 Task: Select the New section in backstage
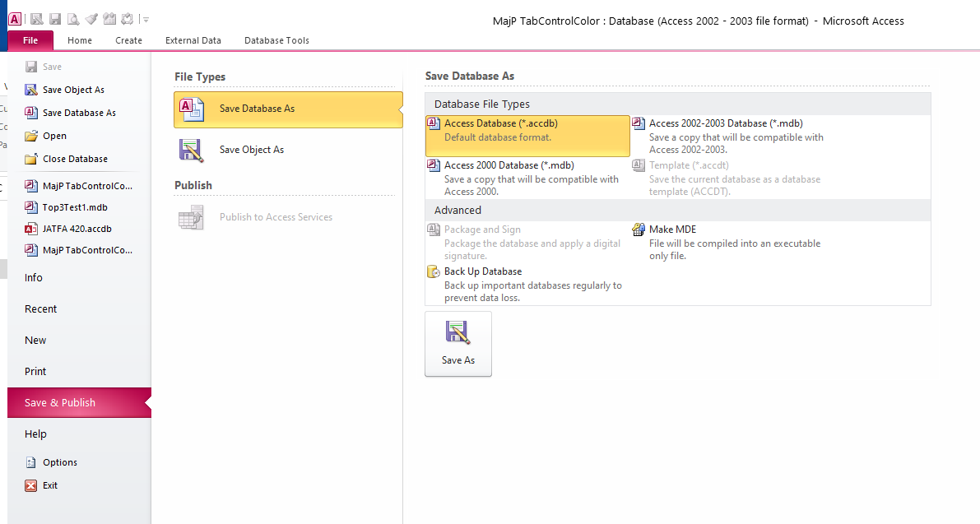[35, 341]
